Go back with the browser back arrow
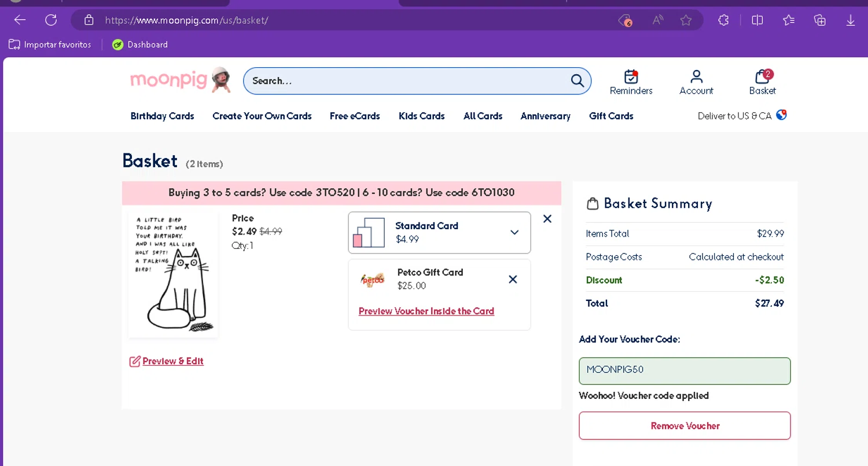Viewport: 868px width, 466px height. pyautogui.click(x=20, y=20)
